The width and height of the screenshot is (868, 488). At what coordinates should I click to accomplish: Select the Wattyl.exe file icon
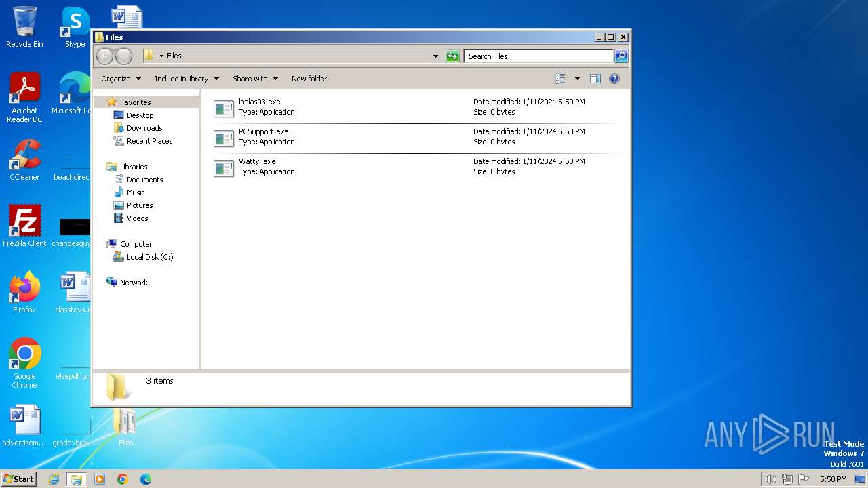pyautogui.click(x=224, y=168)
